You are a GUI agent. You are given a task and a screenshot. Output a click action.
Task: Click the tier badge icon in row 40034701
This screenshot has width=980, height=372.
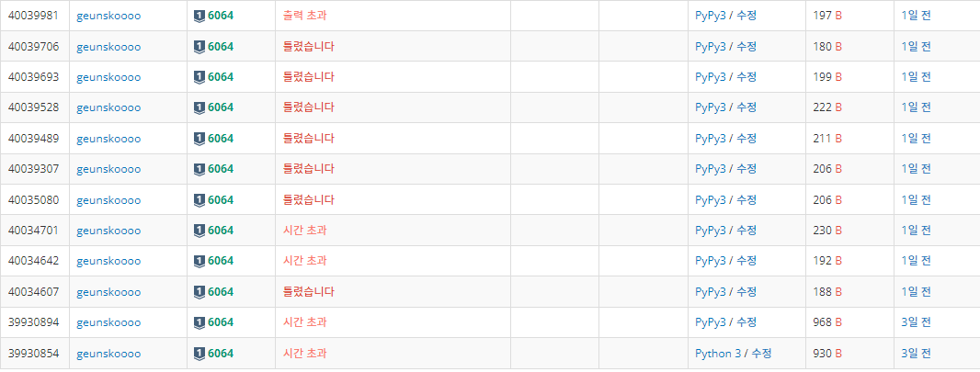pos(199,231)
